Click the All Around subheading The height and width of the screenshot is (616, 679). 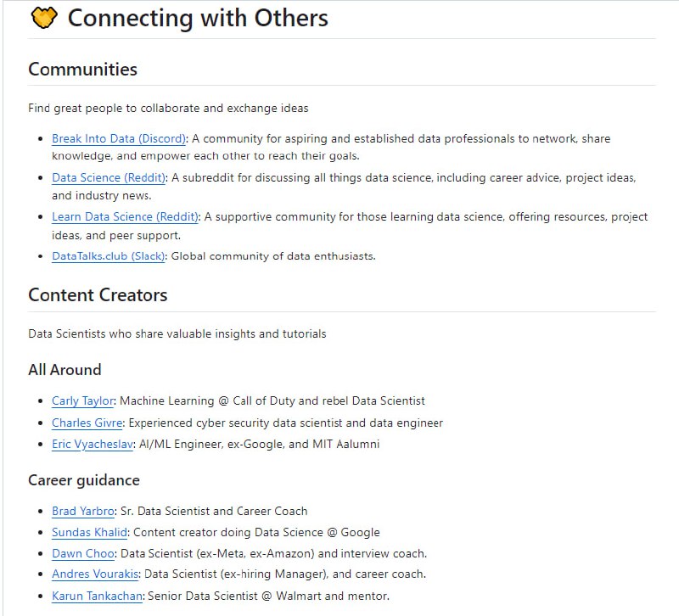coord(65,370)
